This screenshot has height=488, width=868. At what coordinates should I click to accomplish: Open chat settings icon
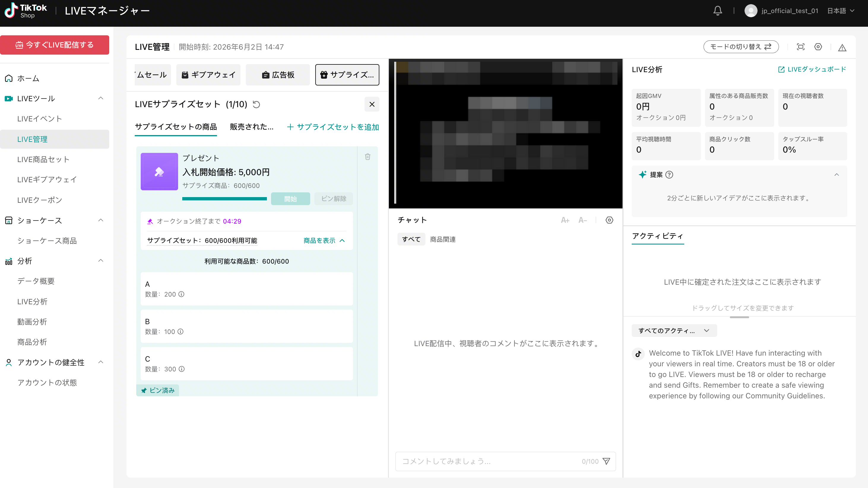[609, 221]
